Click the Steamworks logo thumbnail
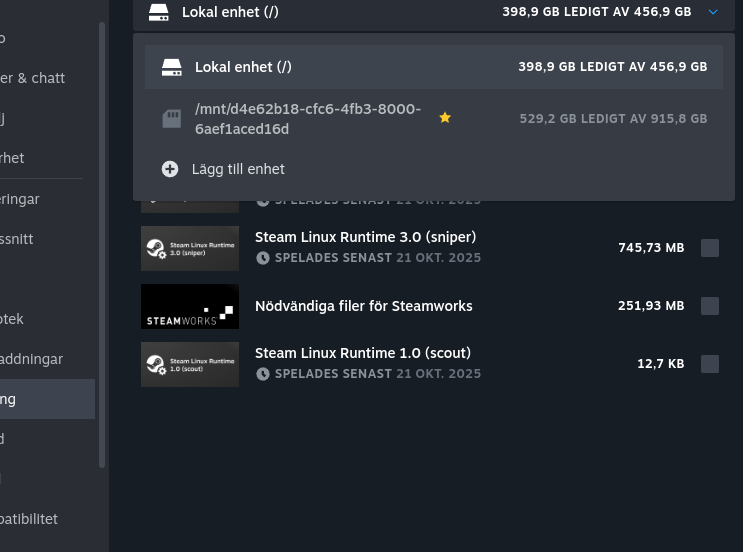The image size is (743, 552). [x=190, y=306]
